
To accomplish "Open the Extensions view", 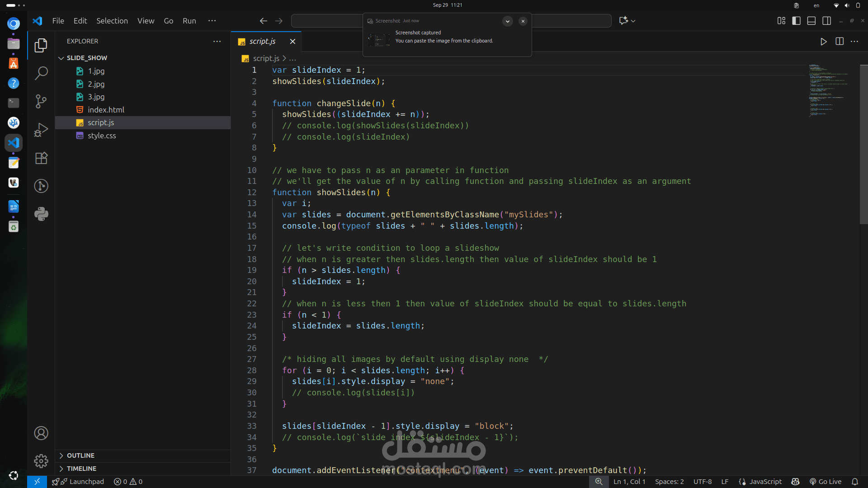I will click(x=41, y=158).
